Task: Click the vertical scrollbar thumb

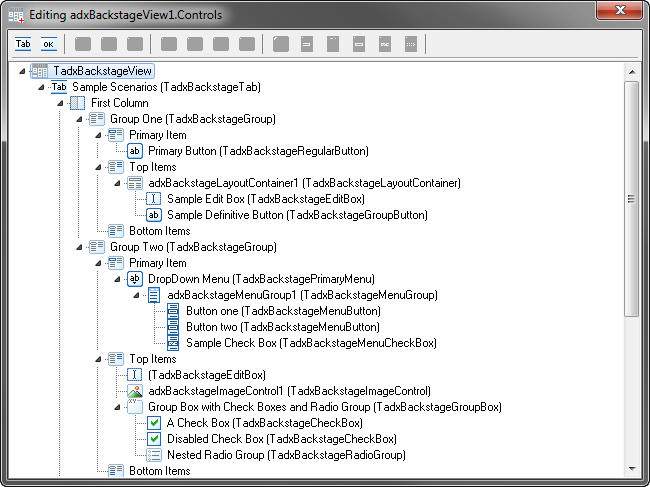Action: click(x=632, y=199)
